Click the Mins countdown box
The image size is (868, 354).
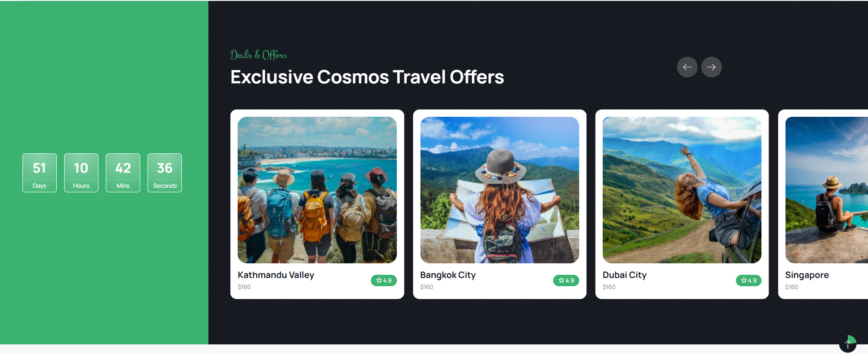123,173
